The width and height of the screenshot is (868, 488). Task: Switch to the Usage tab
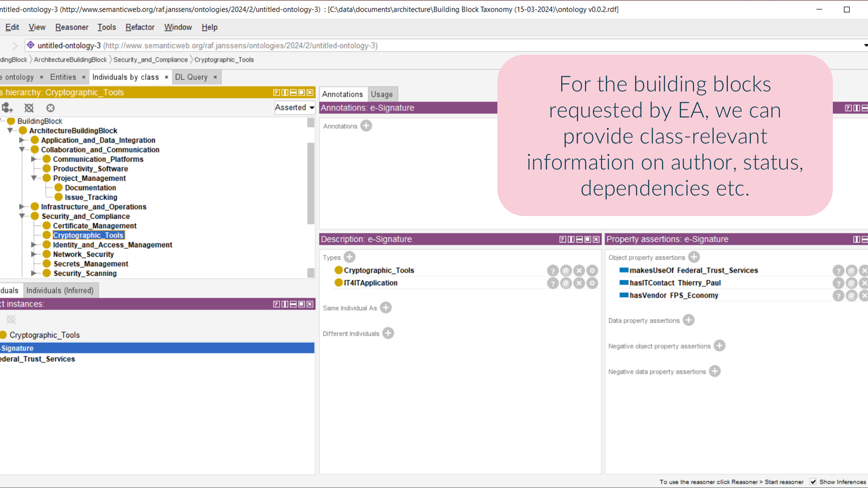coord(381,94)
